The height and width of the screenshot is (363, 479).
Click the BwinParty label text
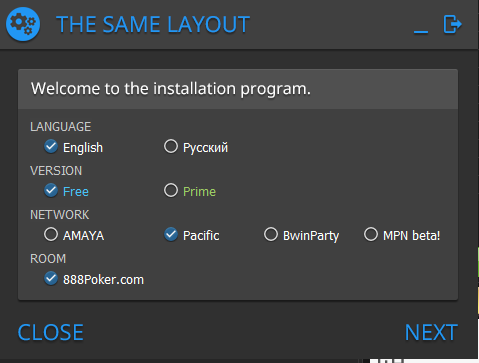point(311,236)
